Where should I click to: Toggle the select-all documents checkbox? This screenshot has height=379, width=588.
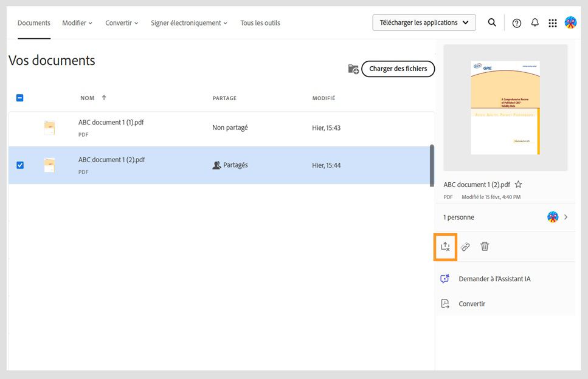pos(20,98)
